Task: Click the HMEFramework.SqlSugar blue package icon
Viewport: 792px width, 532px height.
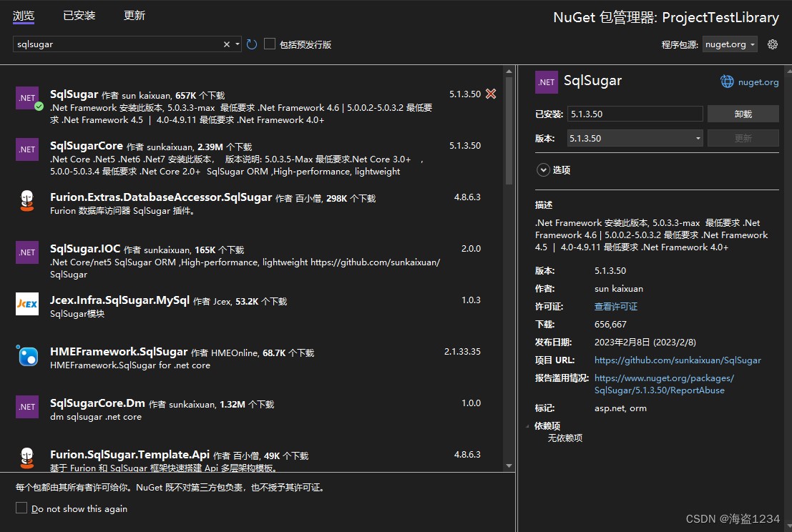Action: pos(27,357)
